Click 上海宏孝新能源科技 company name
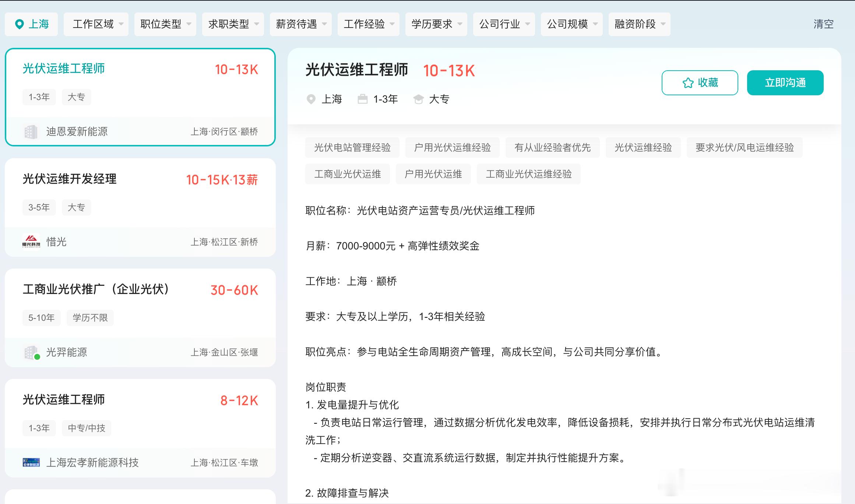 (x=92, y=462)
